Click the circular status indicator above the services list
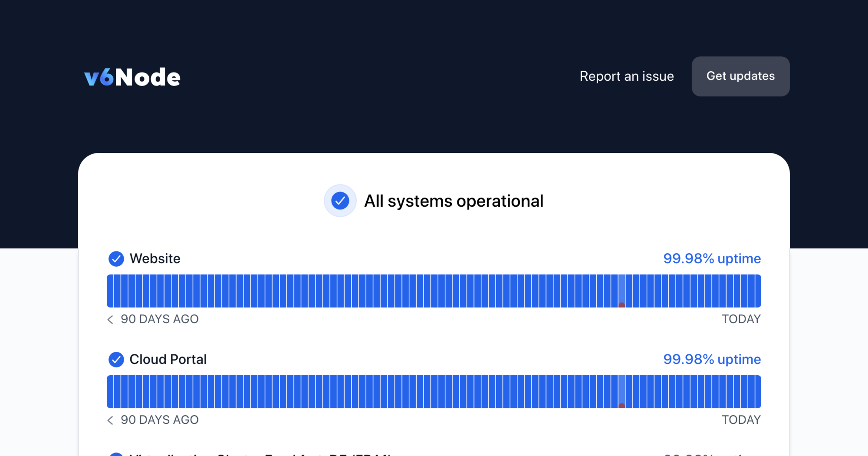 point(340,201)
